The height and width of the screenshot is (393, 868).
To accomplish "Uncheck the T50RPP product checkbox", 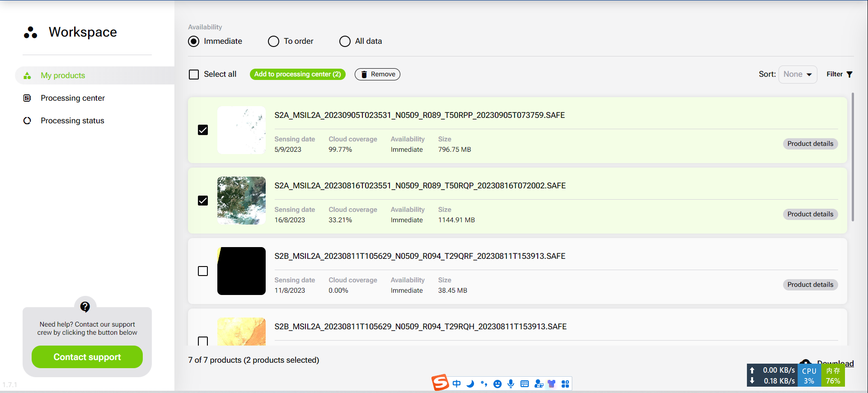I will tap(203, 130).
